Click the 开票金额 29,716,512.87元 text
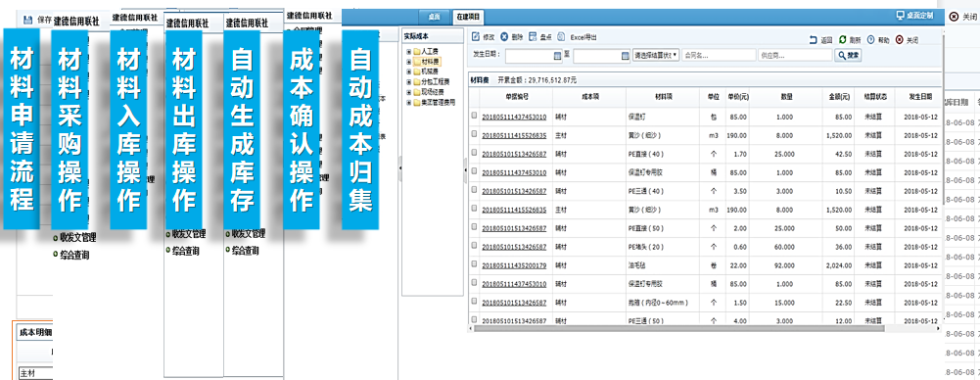Image resolution: width=980 pixels, height=380 pixels. [537, 80]
